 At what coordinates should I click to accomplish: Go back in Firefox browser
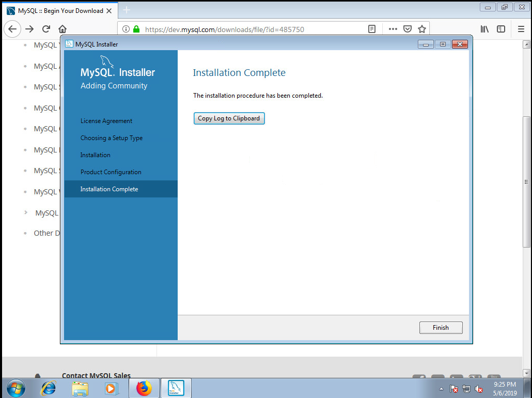tap(12, 29)
